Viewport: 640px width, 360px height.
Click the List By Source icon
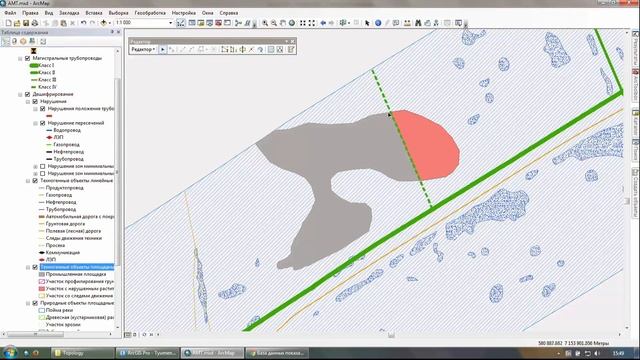pyautogui.click(x=14, y=41)
